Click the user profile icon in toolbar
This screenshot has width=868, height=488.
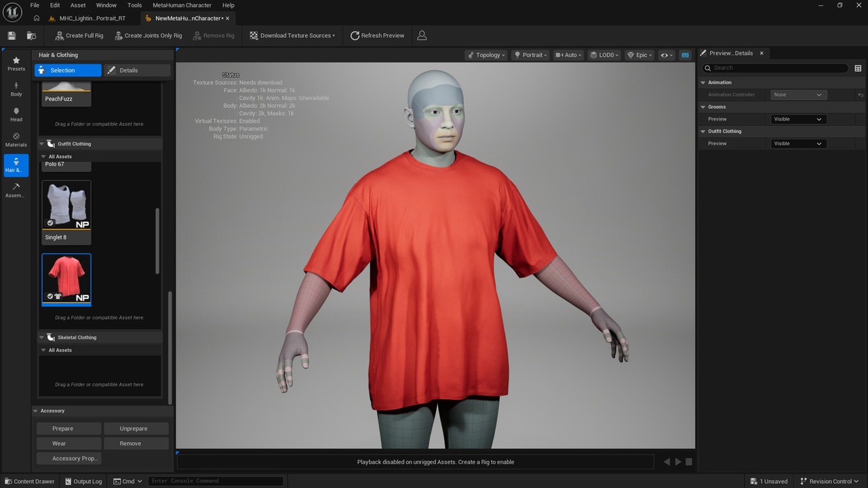point(422,35)
